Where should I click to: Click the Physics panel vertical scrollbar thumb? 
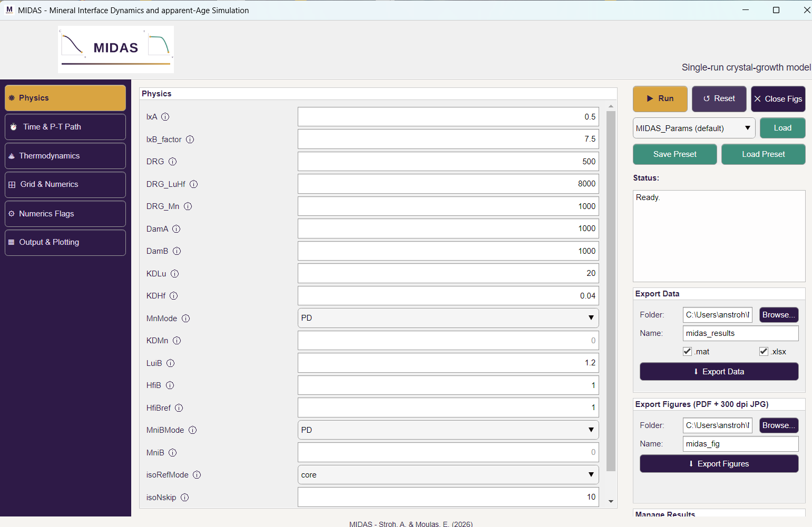(x=611, y=291)
